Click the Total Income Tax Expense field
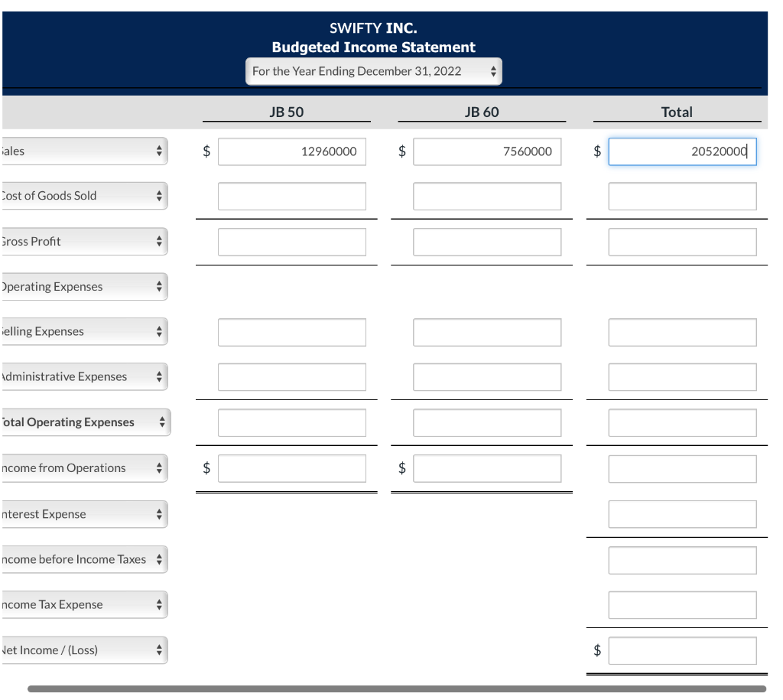 point(683,605)
